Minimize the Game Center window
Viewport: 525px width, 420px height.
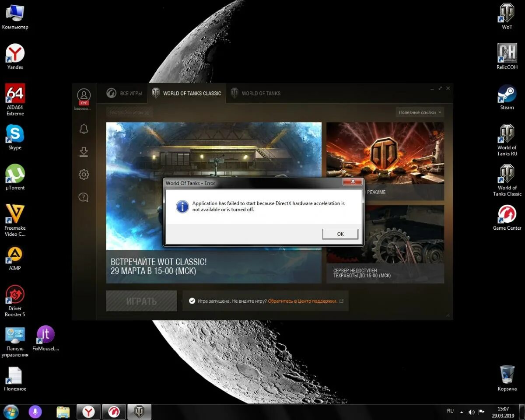pyautogui.click(x=432, y=88)
